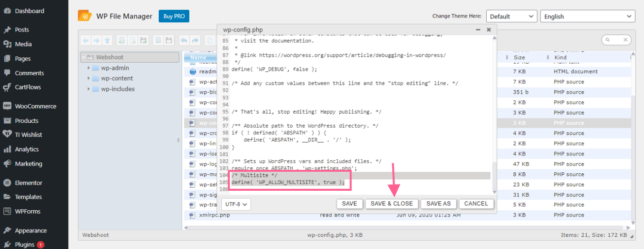Select the wp-content folder in tree
The height and width of the screenshot is (249, 644).
[117, 78]
